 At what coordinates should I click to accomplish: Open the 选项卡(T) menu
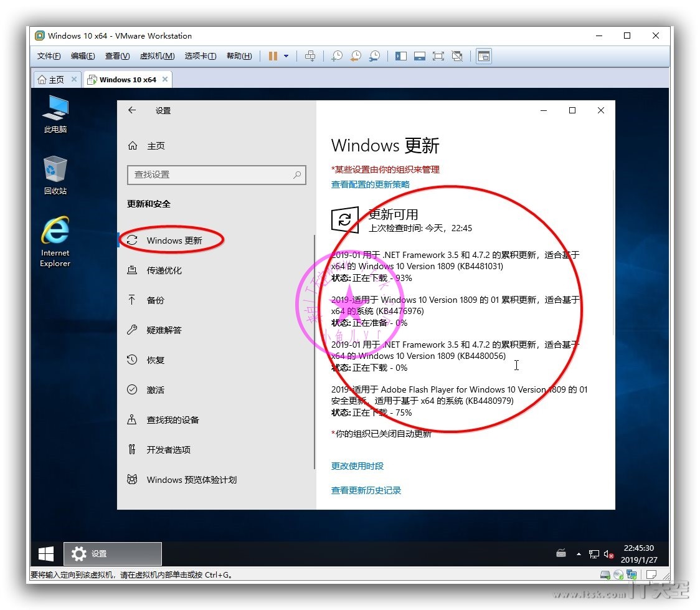[x=201, y=56]
